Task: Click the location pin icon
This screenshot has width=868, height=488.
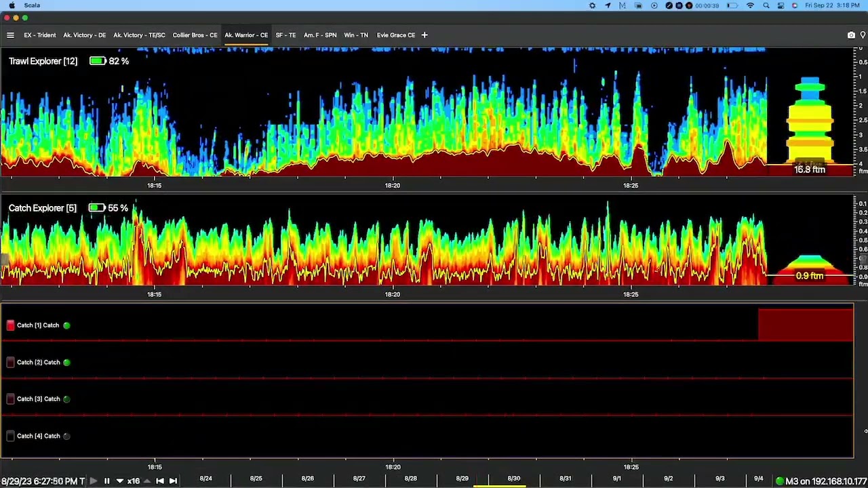Action: tap(863, 35)
